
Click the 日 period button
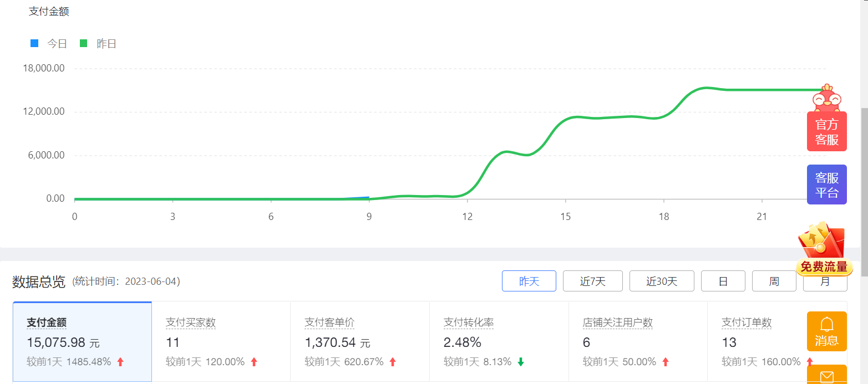pyautogui.click(x=723, y=281)
